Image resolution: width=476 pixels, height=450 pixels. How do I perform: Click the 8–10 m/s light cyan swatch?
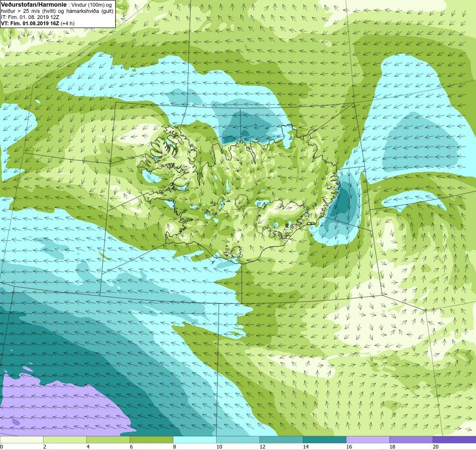pyautogui.click(x=195, y=440)
